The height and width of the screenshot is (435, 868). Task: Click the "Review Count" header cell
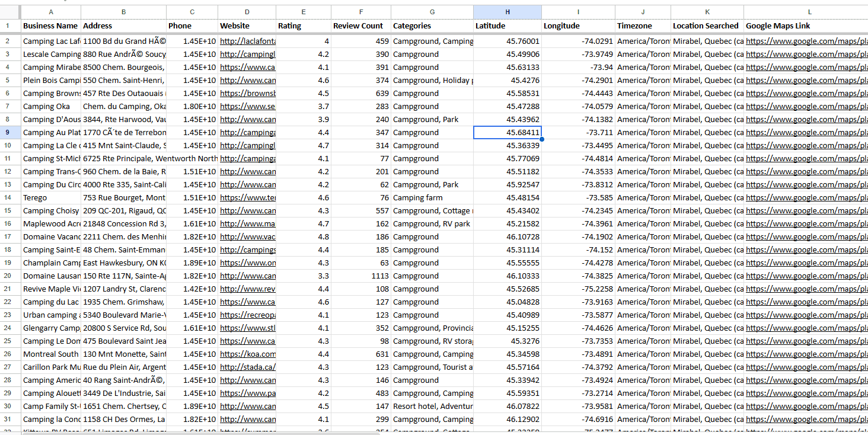tap(361, 26)
